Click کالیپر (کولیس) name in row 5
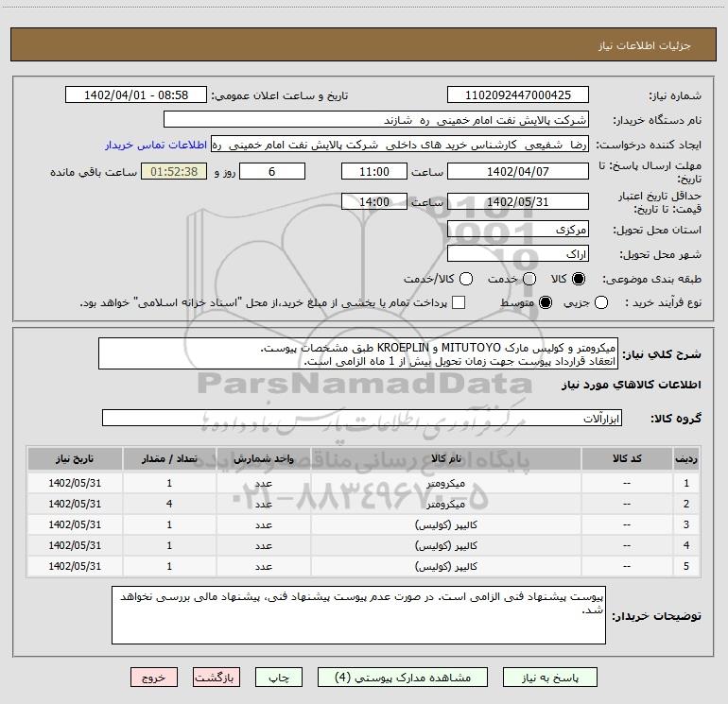The width and height of the screenshot is (728, 704). (x=445, y=566)
